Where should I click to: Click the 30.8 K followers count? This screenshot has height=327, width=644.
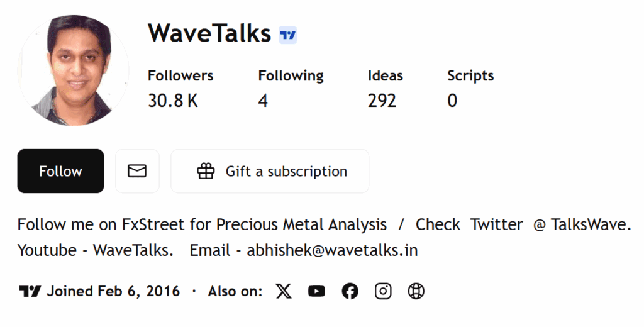(173, 101)
